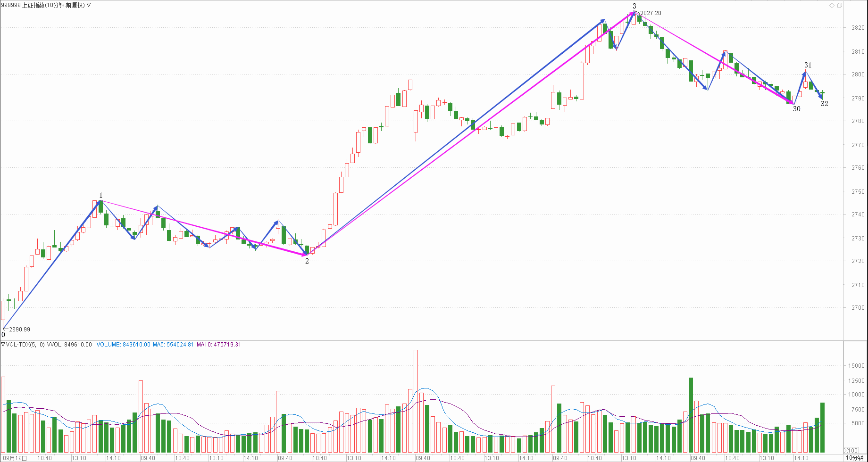Click the MA5 legend value text

click(173, 345)
